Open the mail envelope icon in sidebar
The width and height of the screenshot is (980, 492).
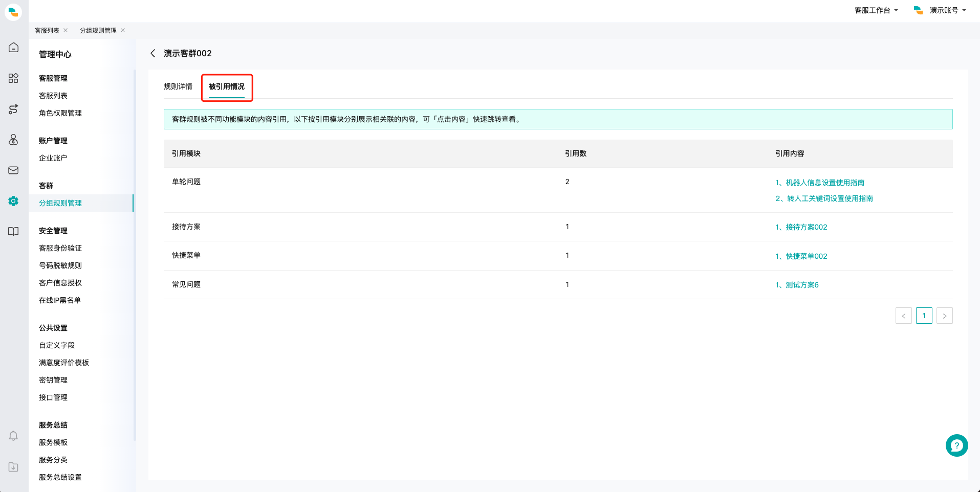[13, 170]
